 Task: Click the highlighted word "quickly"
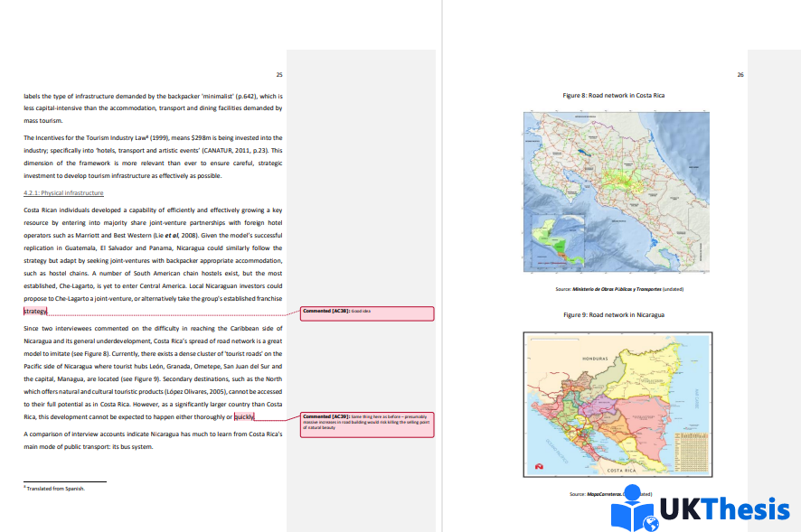click(x=244, y=416)
